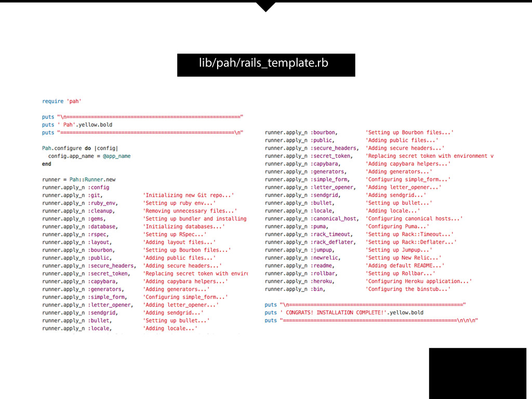This screenshot has height=399, width=532.
Task: Select string 'Adding default README...'
Action: 405,265
